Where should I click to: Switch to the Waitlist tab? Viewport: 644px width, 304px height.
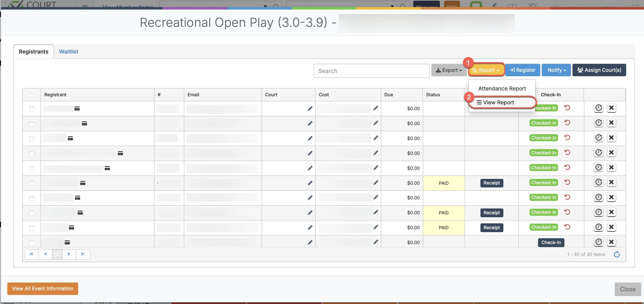click(69, 51)
